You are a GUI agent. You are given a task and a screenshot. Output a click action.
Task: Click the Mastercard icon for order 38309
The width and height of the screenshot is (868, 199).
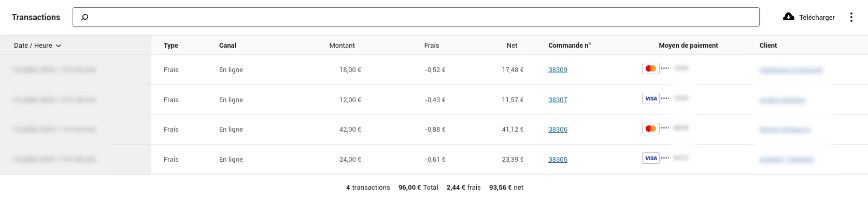pos(651,68)
